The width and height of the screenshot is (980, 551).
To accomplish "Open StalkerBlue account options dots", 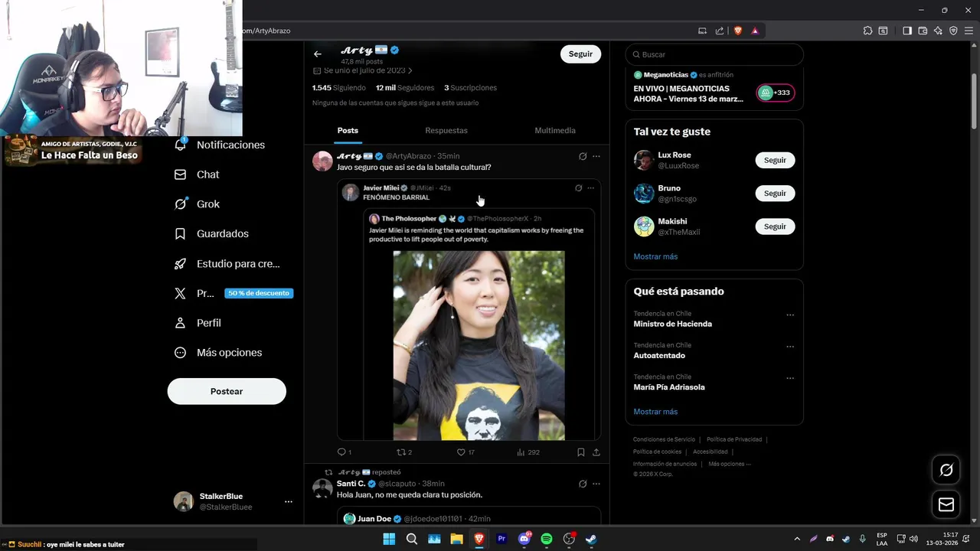I will click(289, 502).
